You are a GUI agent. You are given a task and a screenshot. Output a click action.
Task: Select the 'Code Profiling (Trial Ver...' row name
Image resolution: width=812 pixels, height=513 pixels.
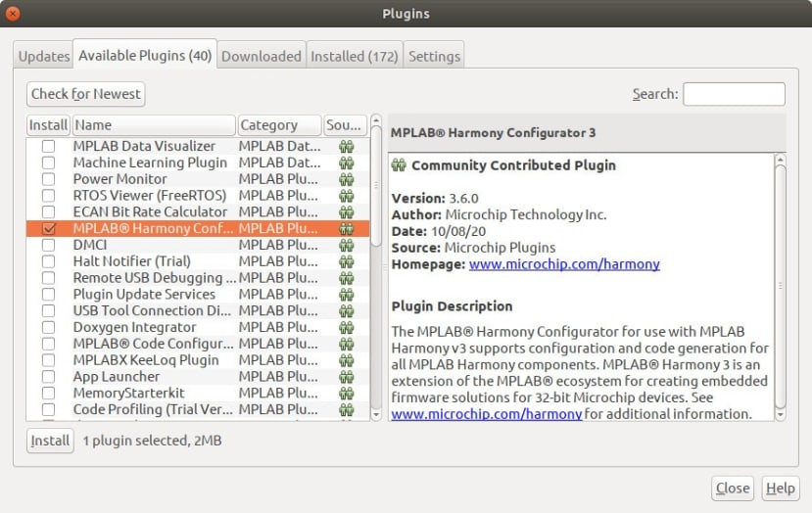[153, 410]
